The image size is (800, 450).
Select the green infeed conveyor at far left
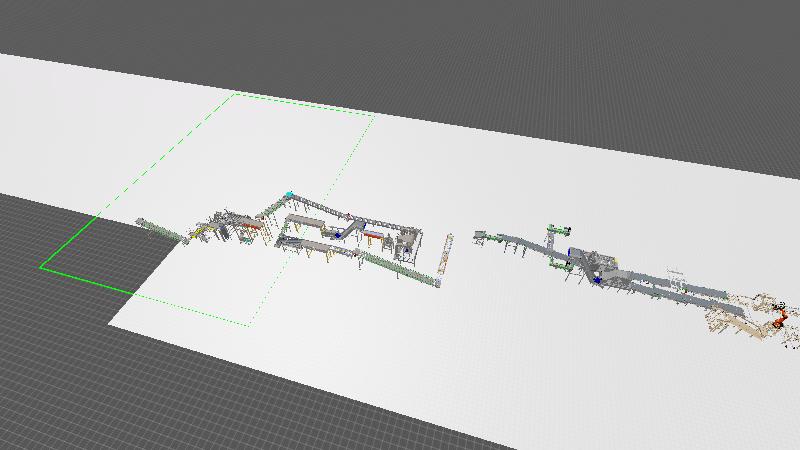161,229
